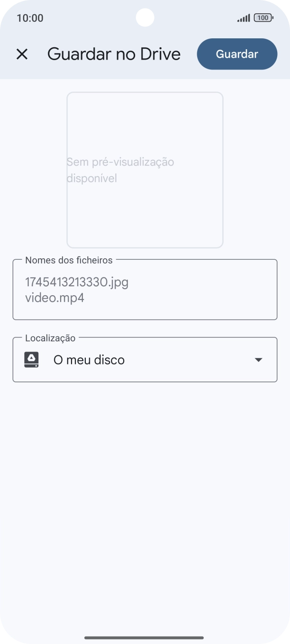Select the "O meu disco" location text
Image resolution: width=290 pixels, height=644 pixels.
[x=89, y=360]
